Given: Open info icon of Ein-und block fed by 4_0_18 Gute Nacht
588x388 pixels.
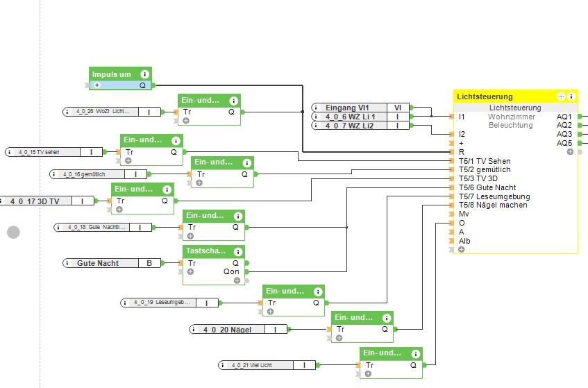Looking at the screenshot, I should 237,217.
